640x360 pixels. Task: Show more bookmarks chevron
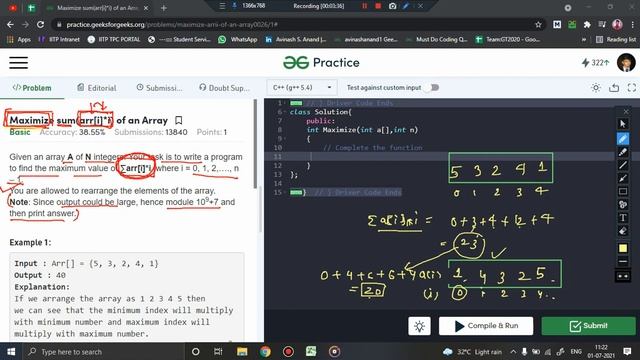click(584, 39)
